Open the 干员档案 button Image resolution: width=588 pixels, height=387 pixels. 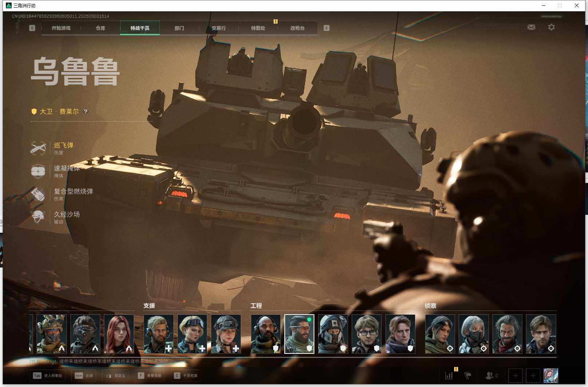pyautogui.click(x=186, y=376)
